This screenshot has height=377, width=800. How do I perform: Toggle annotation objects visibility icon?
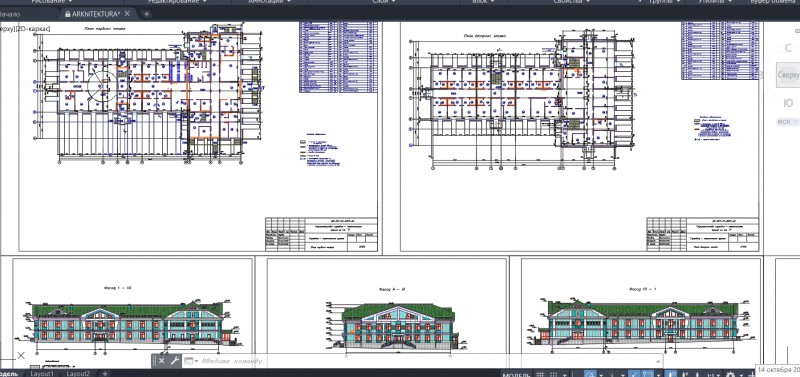pyautogui.click(x=672, y=374)
